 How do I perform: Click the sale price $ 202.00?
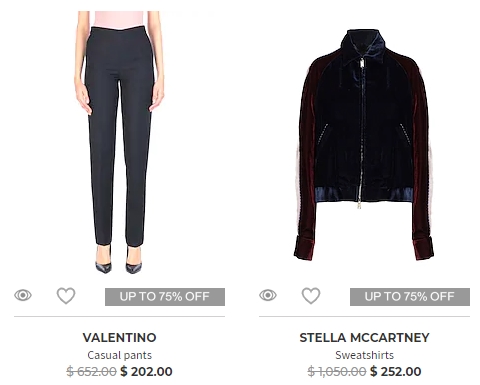[x=146, y=371]
